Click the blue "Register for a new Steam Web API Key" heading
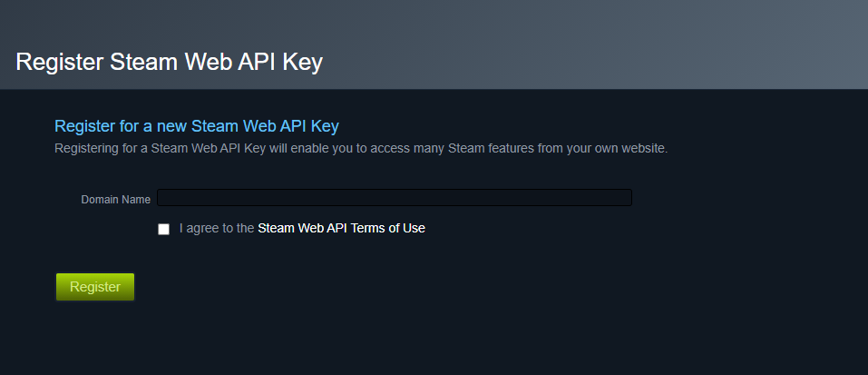The height and width of the screenshot is (375, 868). click(196, 125)
